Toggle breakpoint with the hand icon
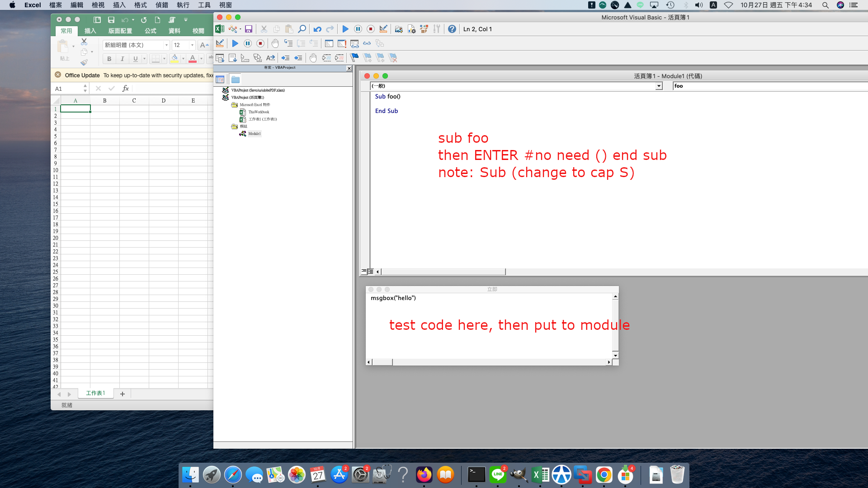The image size is (868, 488). pyautogui.click(x=275, y=44)
